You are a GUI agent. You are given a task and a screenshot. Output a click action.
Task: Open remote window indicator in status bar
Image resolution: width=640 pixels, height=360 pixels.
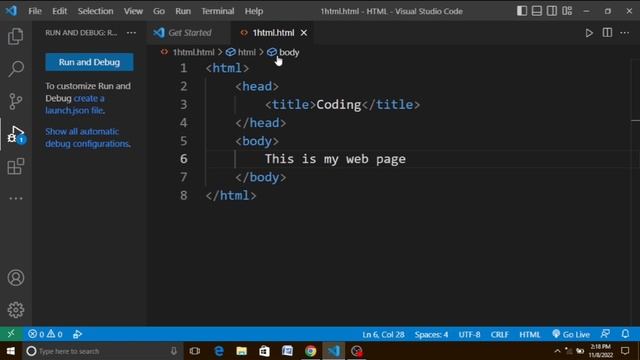(x=11, y=334)
